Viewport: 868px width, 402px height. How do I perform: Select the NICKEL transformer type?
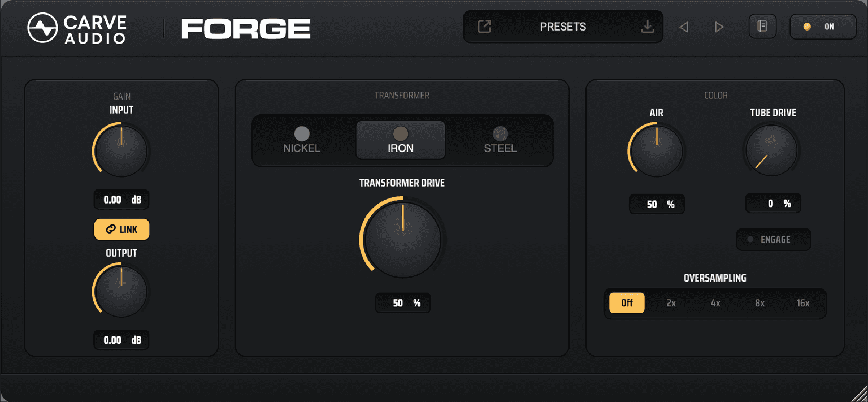[302, 140]
